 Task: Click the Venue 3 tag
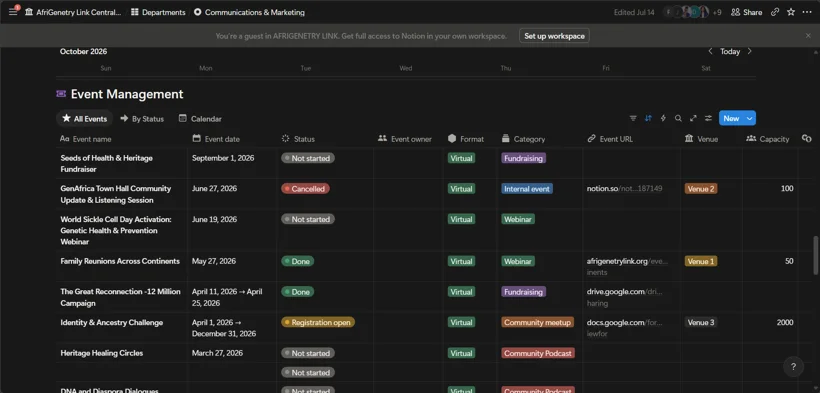pos(701,322)
